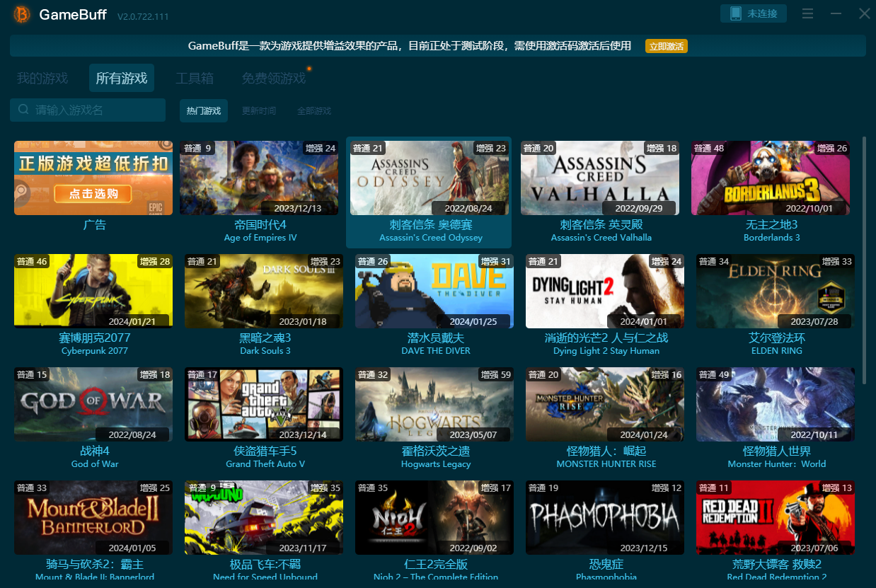Click the 霍格沃茨之遗 title text
The image size is (876, 588).
pos(436,451)
